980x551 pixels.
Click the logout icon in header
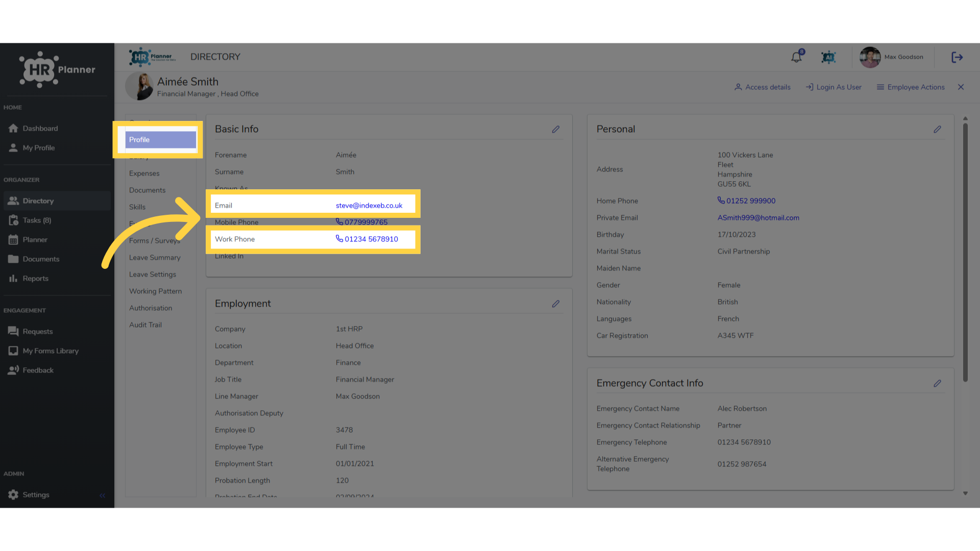click(x=957, y=57)
